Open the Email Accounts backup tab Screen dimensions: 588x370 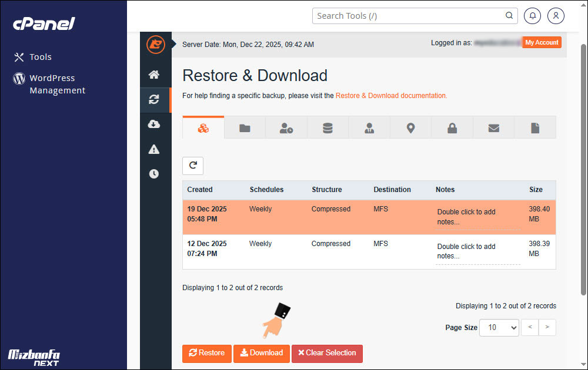tap(493, 127)
